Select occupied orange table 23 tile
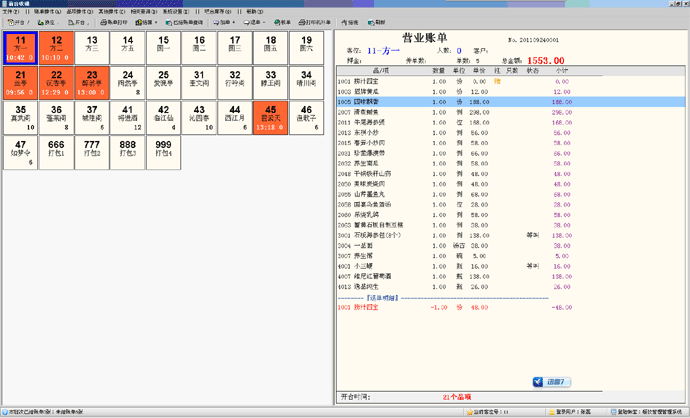Image resolution: width=690 pixels, height=418 pixels. 91,82
